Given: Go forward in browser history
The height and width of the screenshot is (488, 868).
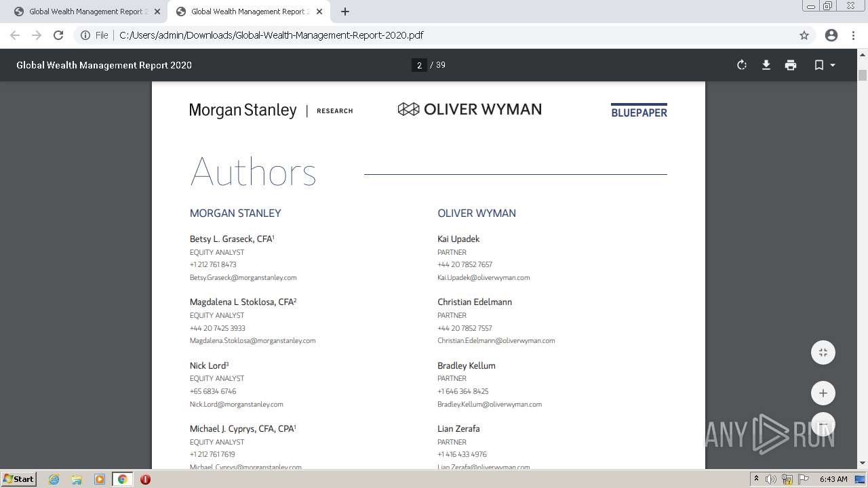Looking at the screenshot, I should tap(37, 35).
